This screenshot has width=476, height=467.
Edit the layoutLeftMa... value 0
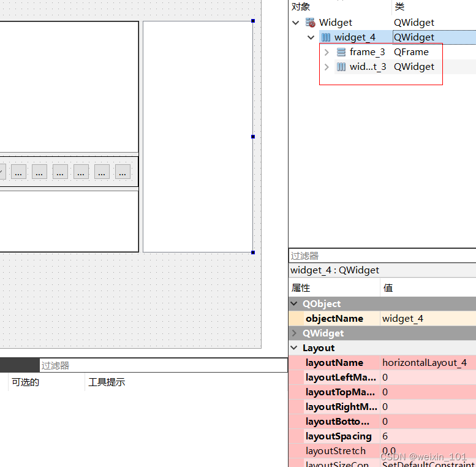coord(428,377)
